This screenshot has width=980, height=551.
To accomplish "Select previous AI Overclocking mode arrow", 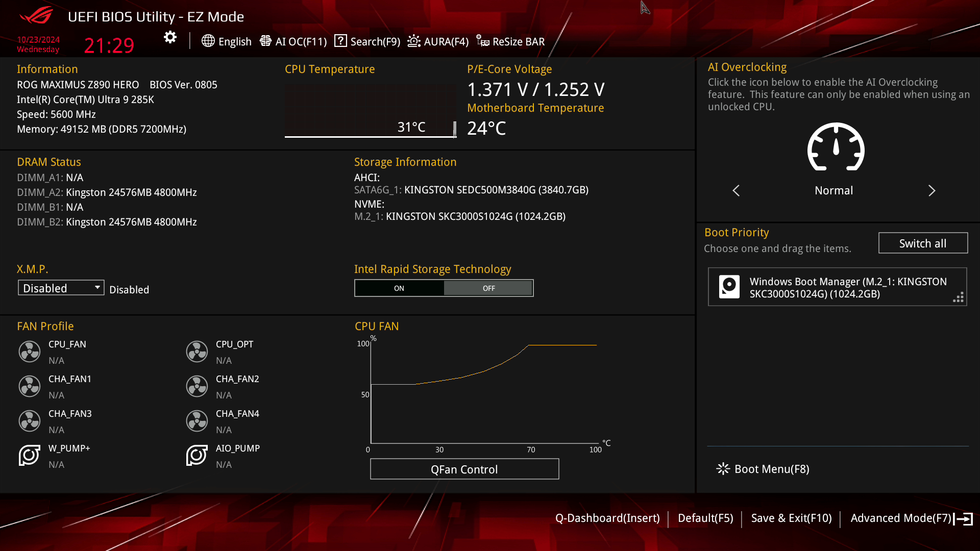I will [x=736, y=191].
